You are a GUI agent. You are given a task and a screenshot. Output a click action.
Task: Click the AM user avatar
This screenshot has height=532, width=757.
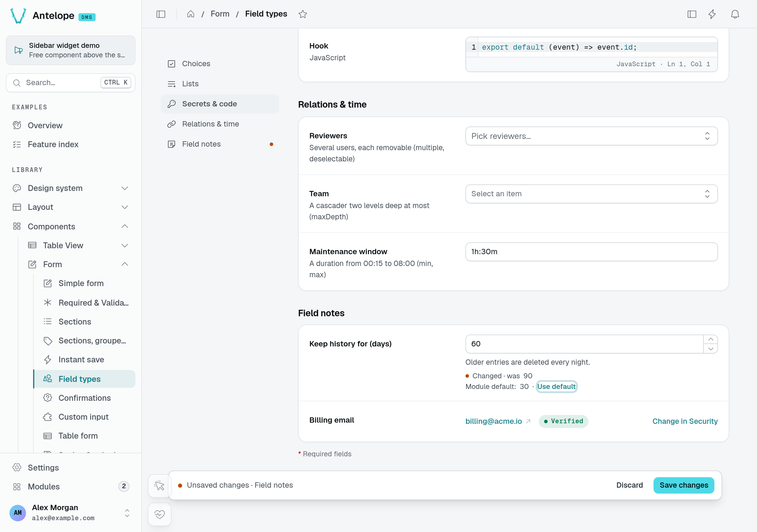18,512
